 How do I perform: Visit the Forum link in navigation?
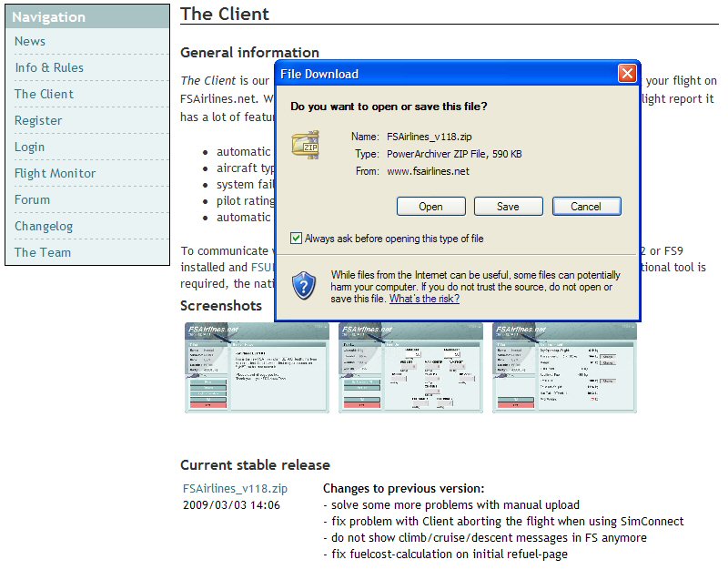click(32, 199)
